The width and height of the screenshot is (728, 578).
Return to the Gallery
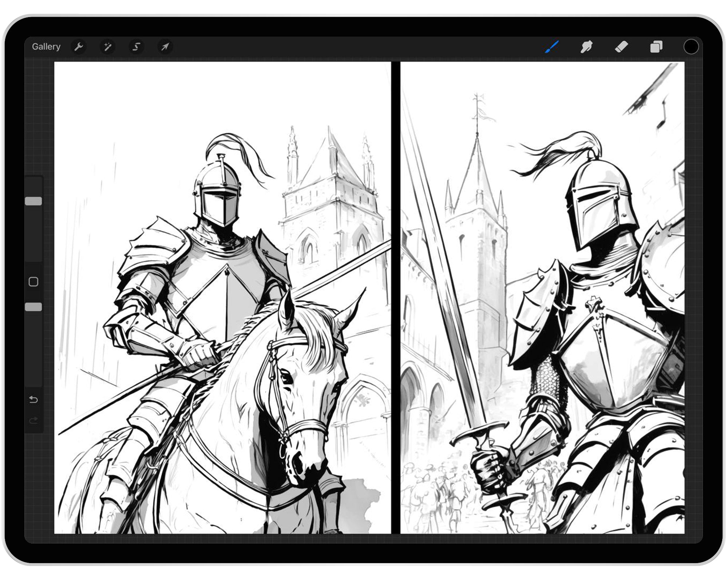(46, 47)
